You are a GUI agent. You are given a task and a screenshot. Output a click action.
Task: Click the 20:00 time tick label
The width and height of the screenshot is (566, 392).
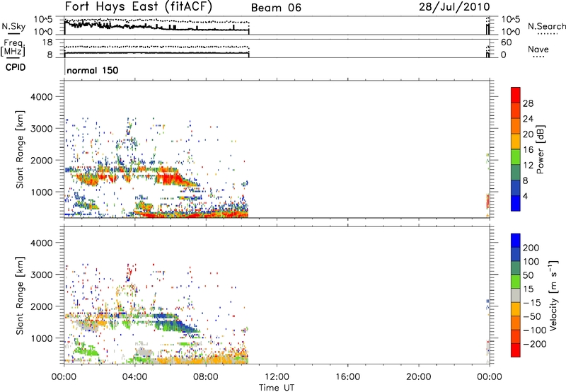click(418, 377)
